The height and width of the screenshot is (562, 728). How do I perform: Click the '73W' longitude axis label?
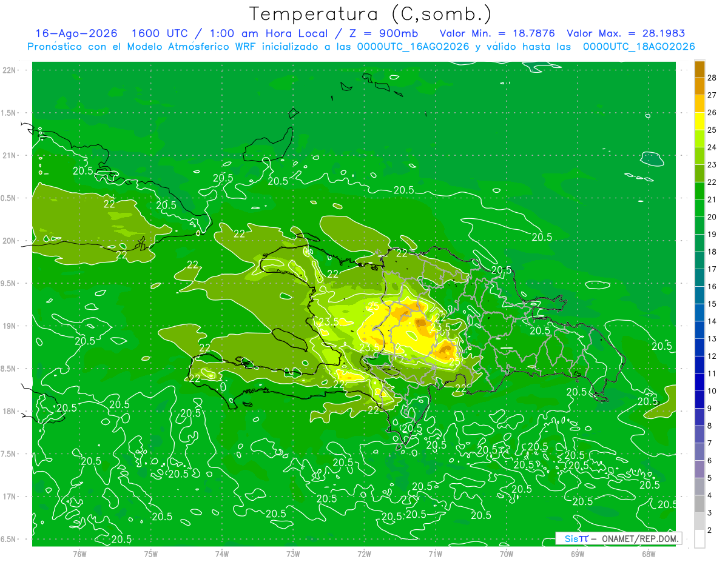[x=293, y=554]
